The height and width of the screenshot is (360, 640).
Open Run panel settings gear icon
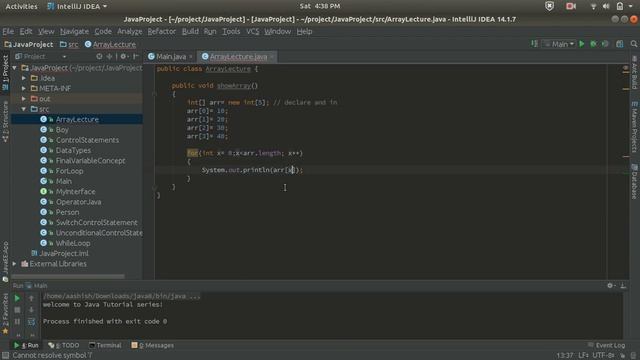pyautogui.click(x=611, y=286)
